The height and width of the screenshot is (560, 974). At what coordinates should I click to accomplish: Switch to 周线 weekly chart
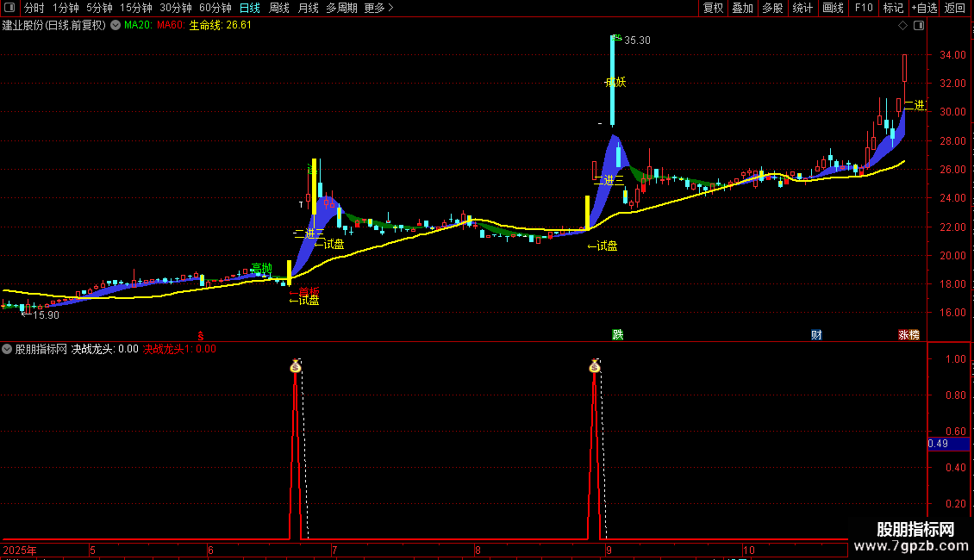click(279, 8)
